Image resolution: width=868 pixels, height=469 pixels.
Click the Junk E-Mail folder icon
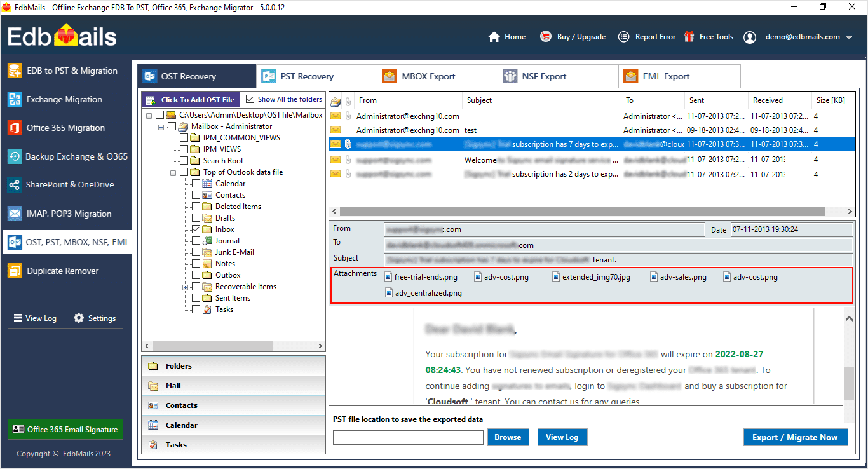click(x=207, y=252)
